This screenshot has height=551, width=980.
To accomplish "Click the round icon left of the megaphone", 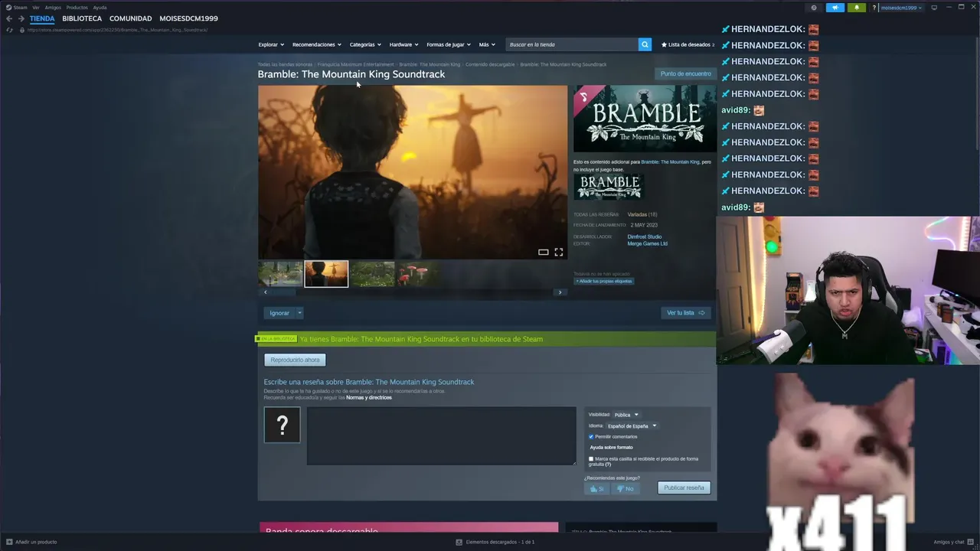I will pos(814,8).
